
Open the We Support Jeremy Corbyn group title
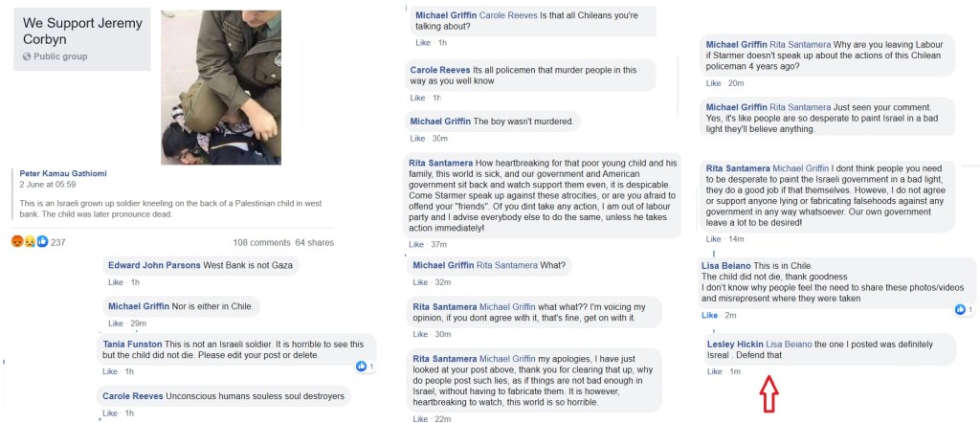[80, 30]
